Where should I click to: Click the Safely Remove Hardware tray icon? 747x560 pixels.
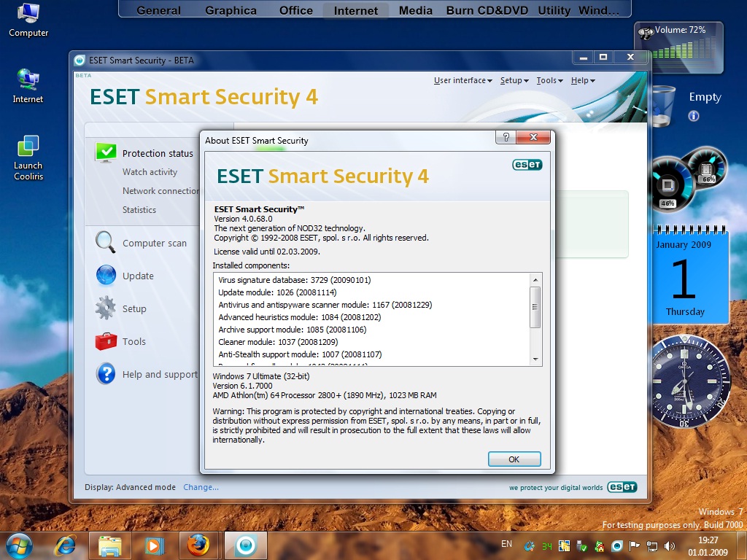[581, 545]
